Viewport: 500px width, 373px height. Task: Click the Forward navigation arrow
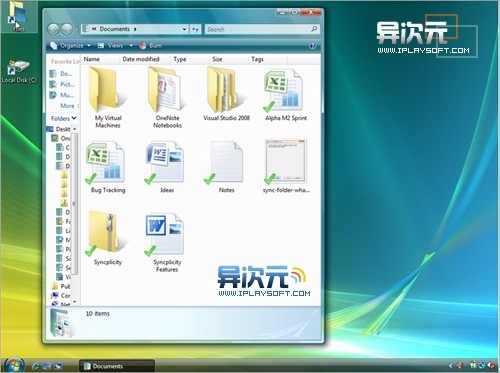click(x=67, y=29)
